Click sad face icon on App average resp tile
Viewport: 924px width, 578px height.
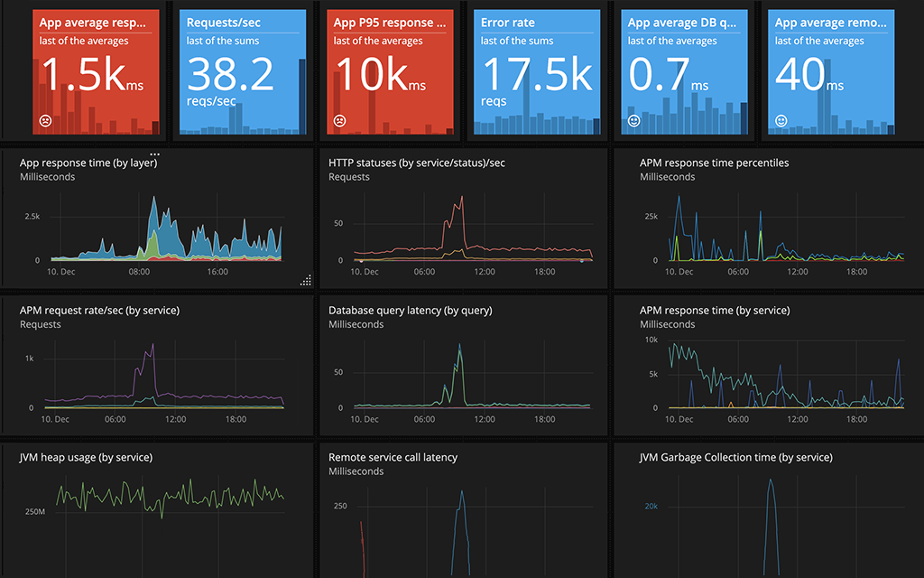[x=45, y=121]
